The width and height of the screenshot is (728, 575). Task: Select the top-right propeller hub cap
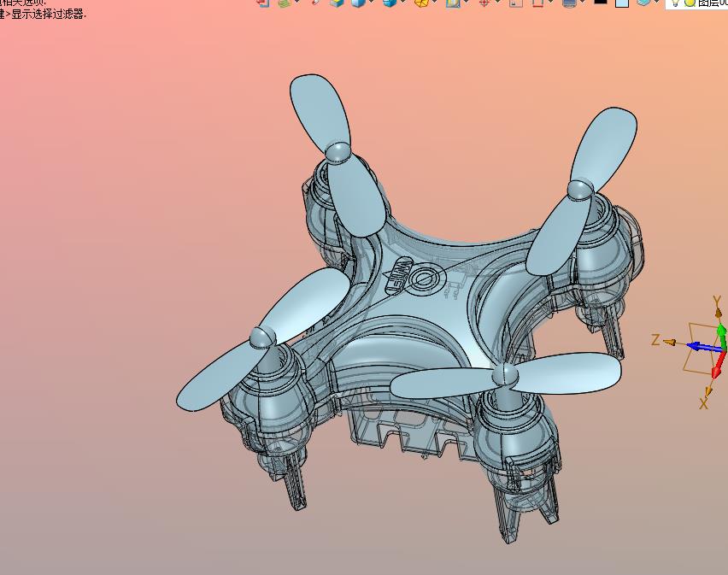[x=580, y=191]
